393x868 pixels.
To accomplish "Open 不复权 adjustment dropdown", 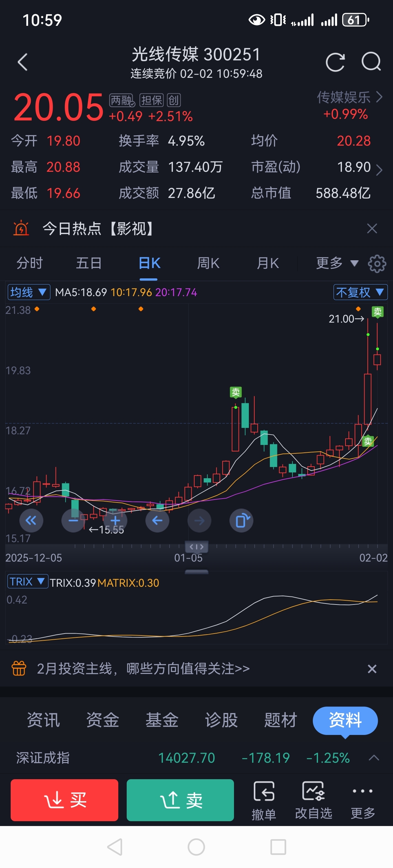I will (x=360, y=292).
